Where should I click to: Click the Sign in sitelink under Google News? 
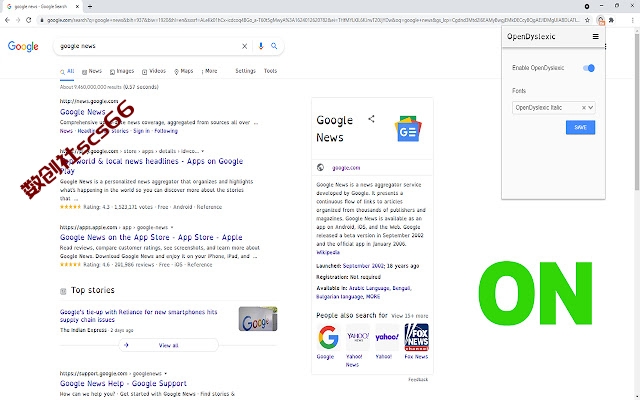[141, 131]
